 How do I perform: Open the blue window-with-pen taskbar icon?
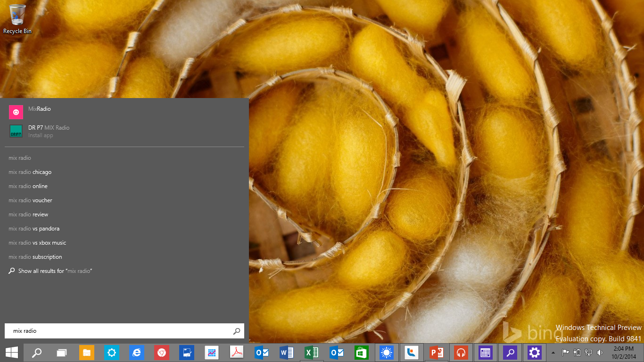(x=187, y=353)
